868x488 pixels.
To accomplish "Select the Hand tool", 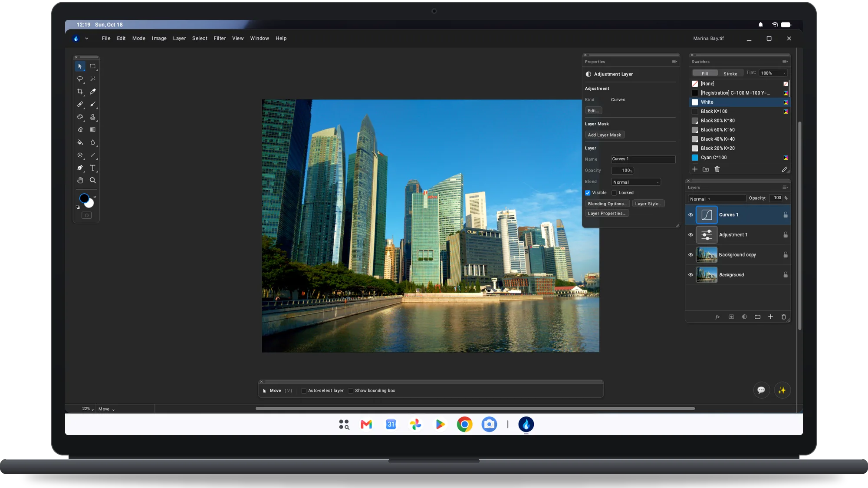I will (x=80, y=180).
